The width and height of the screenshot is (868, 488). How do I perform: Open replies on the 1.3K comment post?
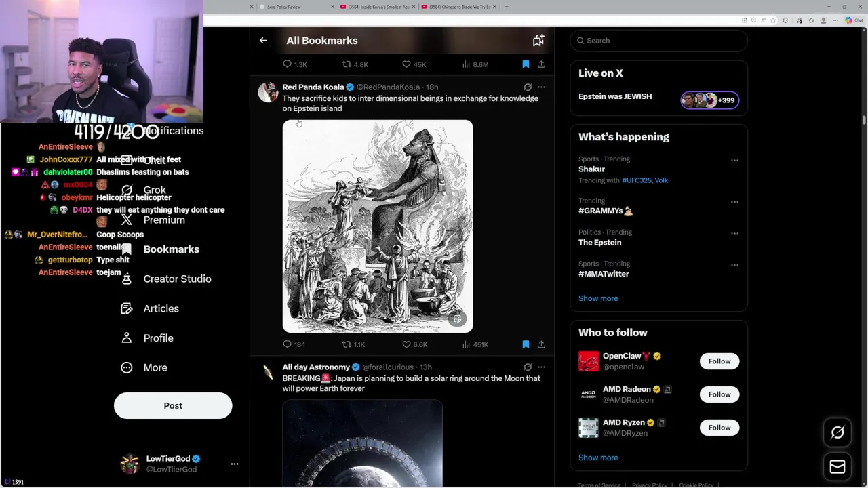(x=294, y=64)
